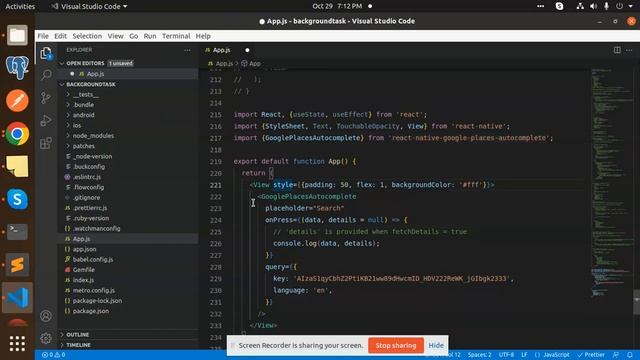The image size is (640, 360).
Task: Open the Run menu
Action: [150, 36]
